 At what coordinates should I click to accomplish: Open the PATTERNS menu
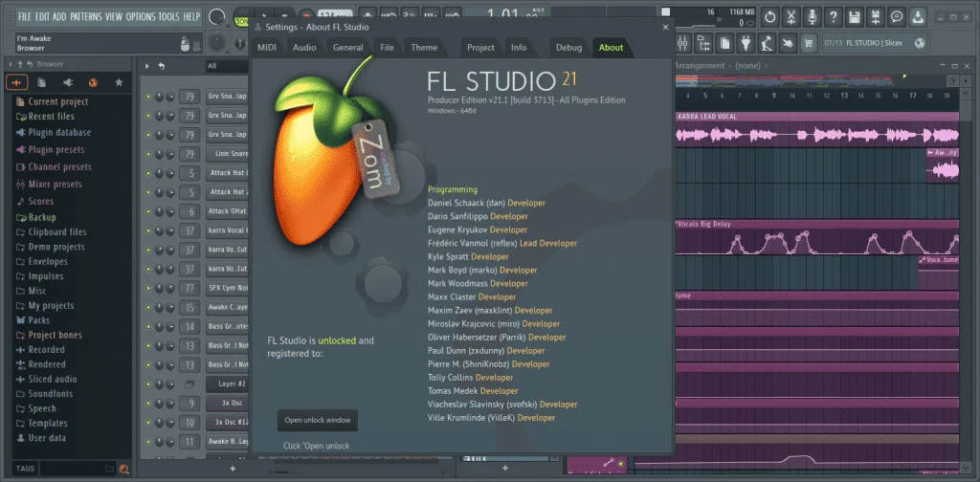click(87, 17)
